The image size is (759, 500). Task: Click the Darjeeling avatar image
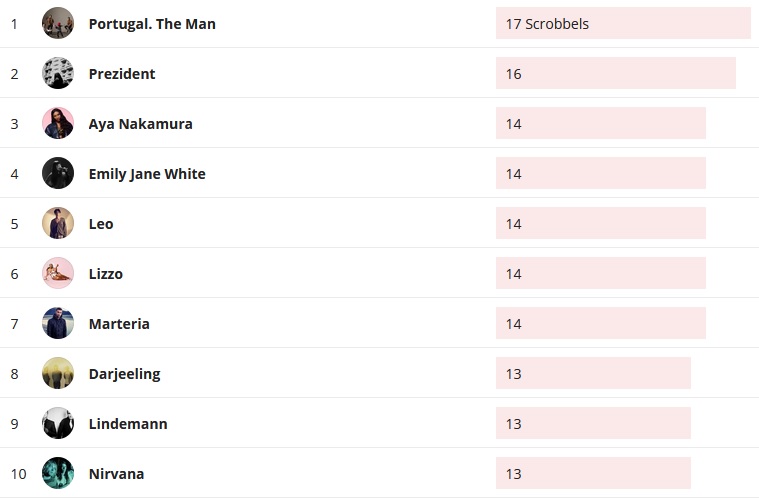pyautogui.click(x=58, y=373)
